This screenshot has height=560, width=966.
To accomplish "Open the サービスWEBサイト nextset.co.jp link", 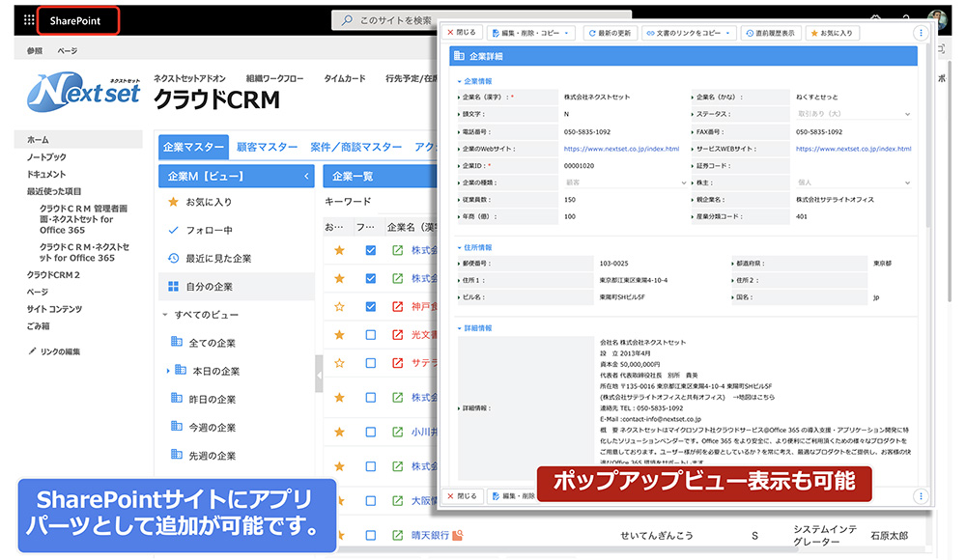I will 853,149.
